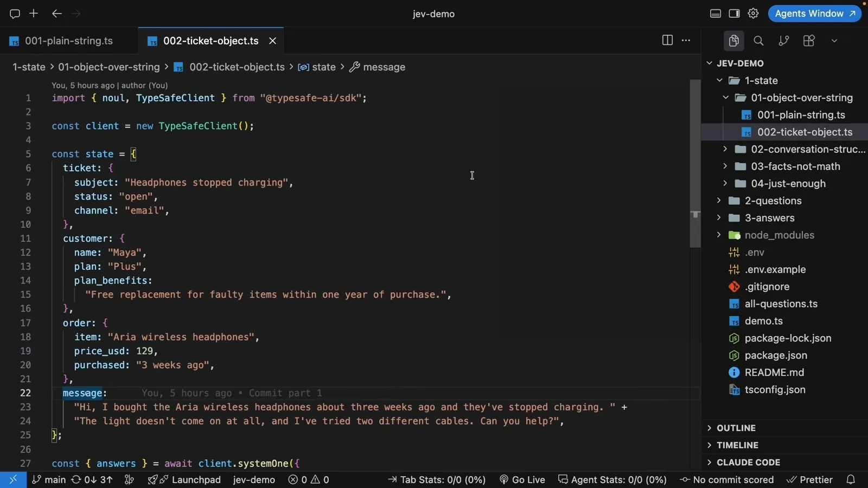868x488 pixels.
Task: Open the Extensions view
Action: pyautogui.click(x=809, y=41)
